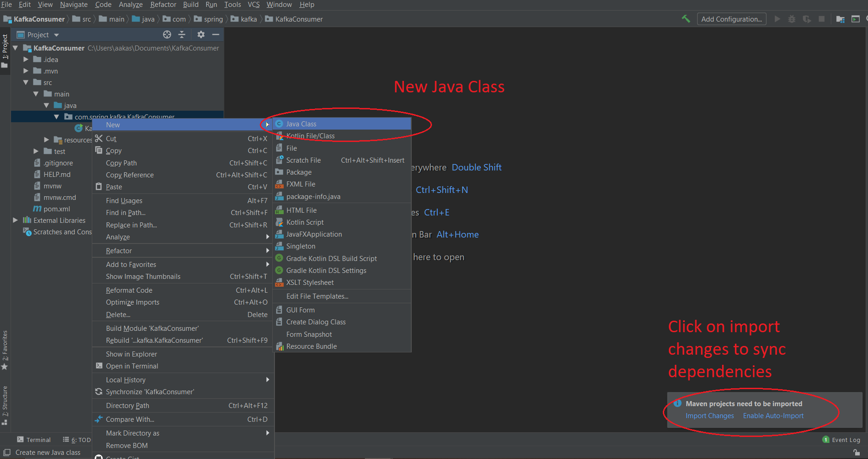868x459 pixels.
Task: Select Java Class from New submenu
Action: [x=301, y=124]
